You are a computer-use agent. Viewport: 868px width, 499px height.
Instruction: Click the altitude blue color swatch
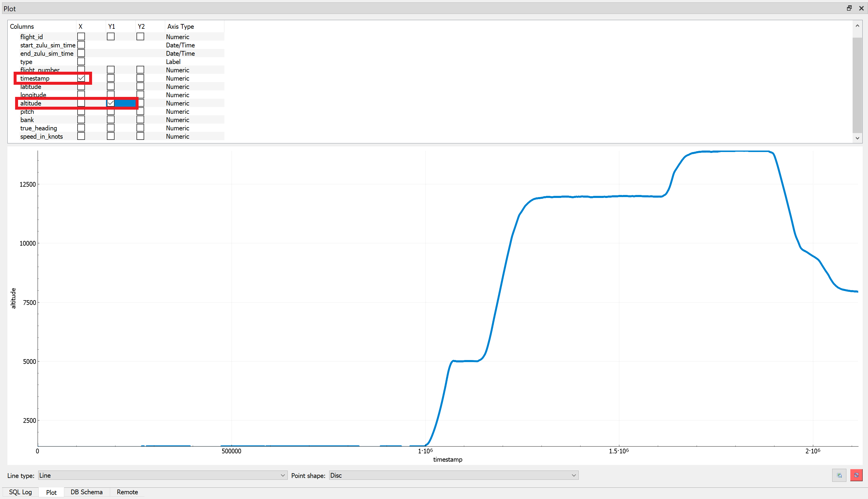(125, 103)
